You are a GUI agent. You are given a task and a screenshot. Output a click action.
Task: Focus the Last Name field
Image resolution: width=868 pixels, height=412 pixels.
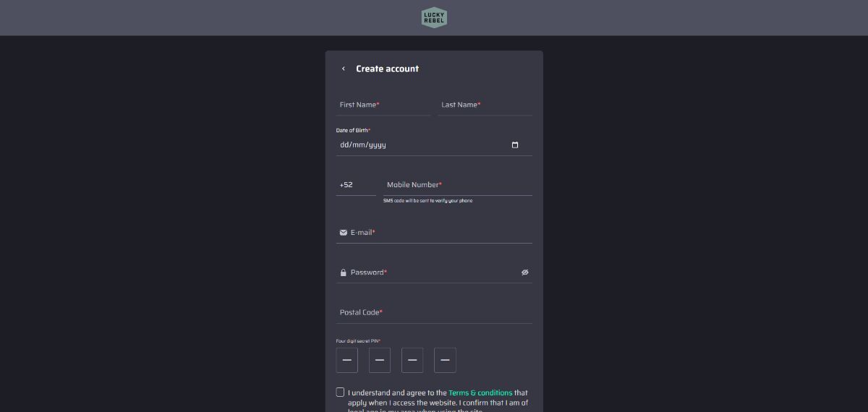coord(485,105)
